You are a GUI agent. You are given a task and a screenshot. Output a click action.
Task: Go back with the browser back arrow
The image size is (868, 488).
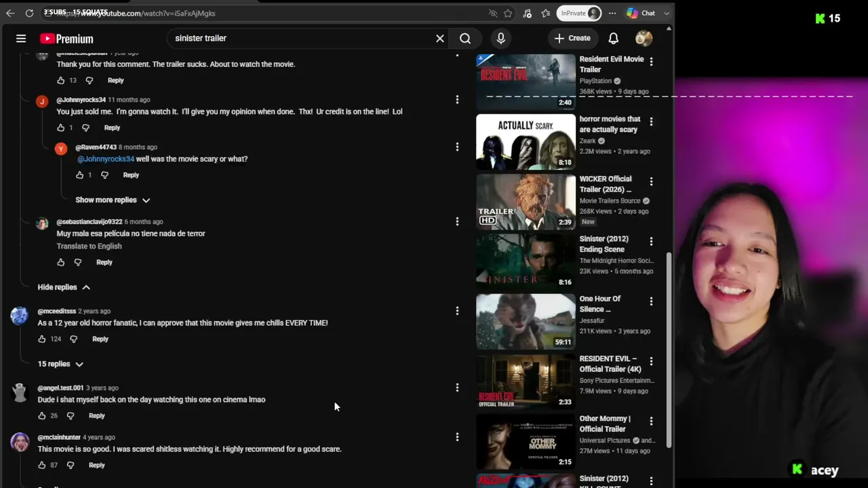pos(10,13)
